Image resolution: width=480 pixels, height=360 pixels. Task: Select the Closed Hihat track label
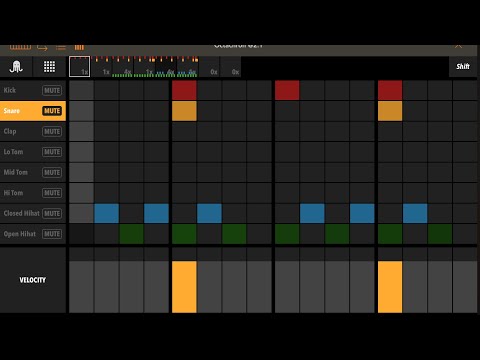click(21, 213)
